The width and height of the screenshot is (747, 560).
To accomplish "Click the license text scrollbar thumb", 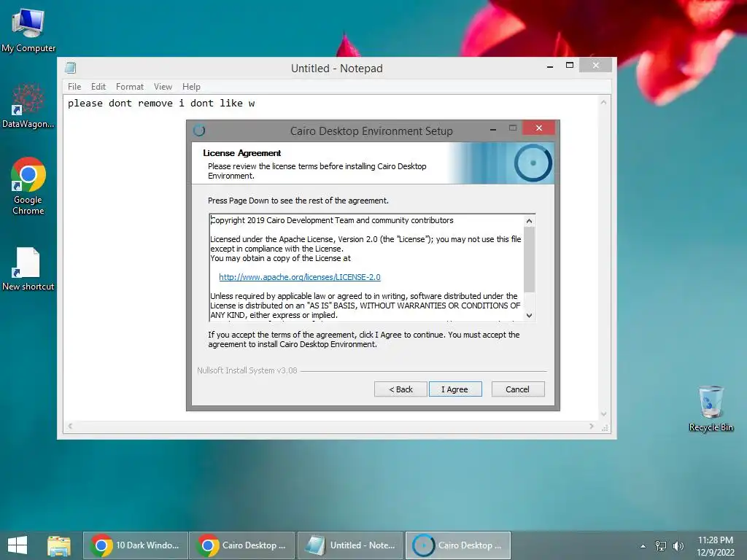I will (530, 259).
